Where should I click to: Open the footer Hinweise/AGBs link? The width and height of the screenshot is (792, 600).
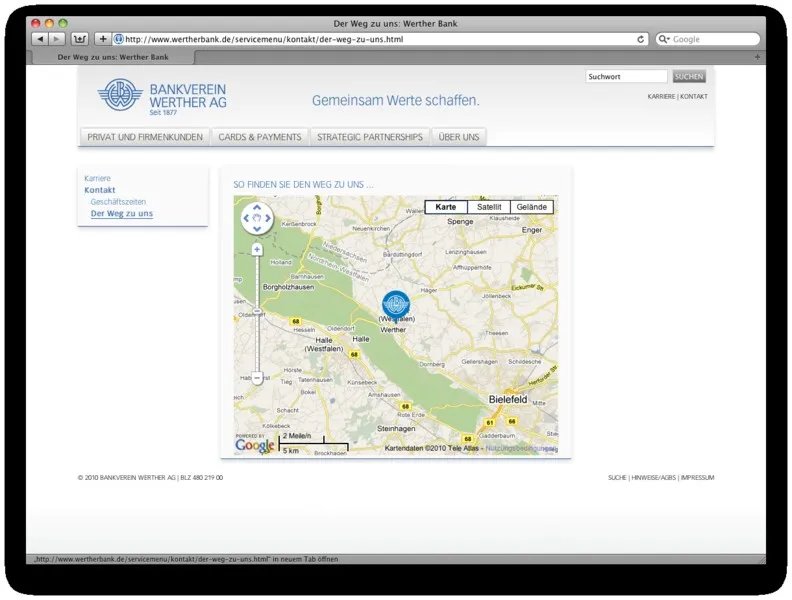654,478
